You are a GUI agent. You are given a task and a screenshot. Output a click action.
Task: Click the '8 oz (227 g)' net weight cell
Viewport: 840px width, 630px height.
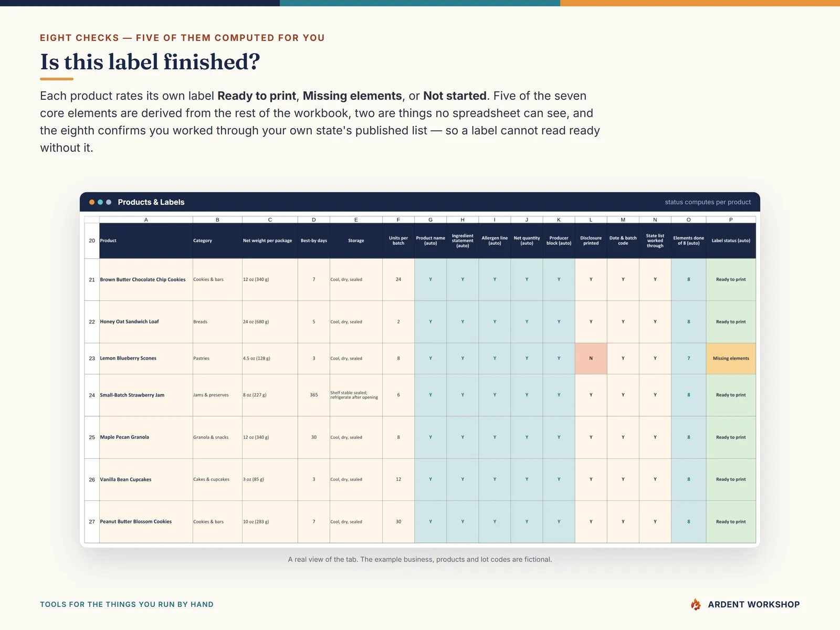click(x=270, y=395)
